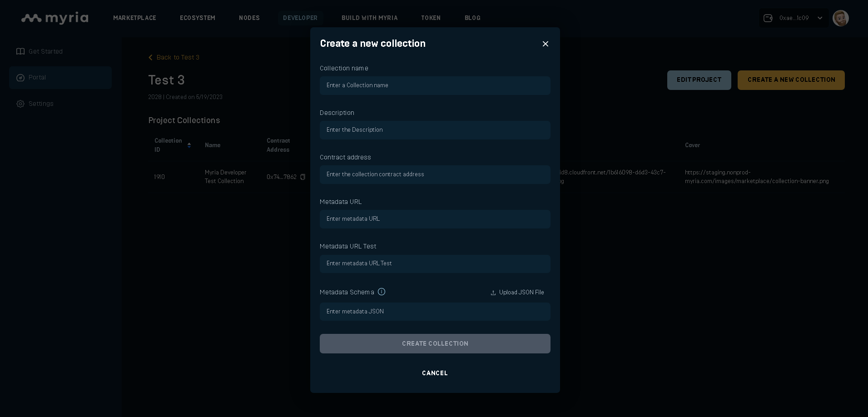Image resolution: width=868 pixels, height=417 pixels.
Task: Click the Create Collection button
Action: click(x=435, y=344)
